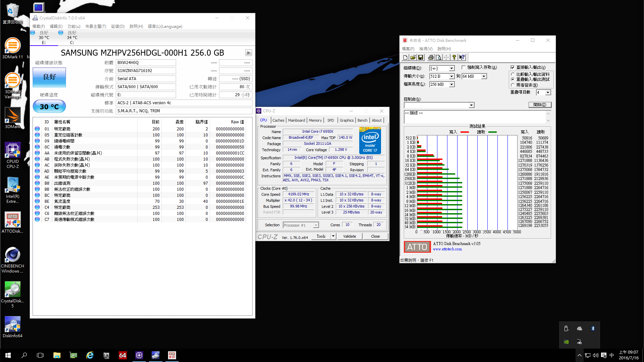Switch to the Caches tab in CPU-Z

(x=278, y=120)
